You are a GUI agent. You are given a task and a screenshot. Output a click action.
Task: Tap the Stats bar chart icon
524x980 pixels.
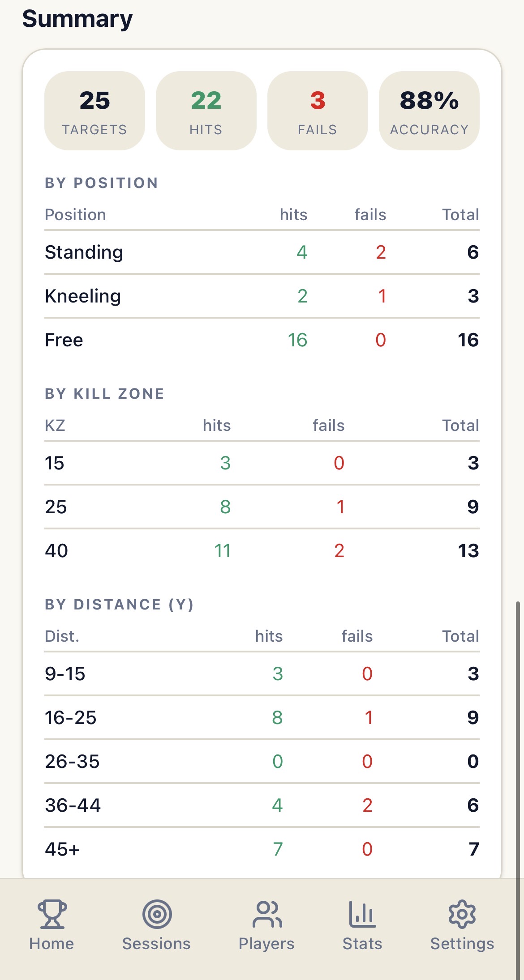(362, 914)
